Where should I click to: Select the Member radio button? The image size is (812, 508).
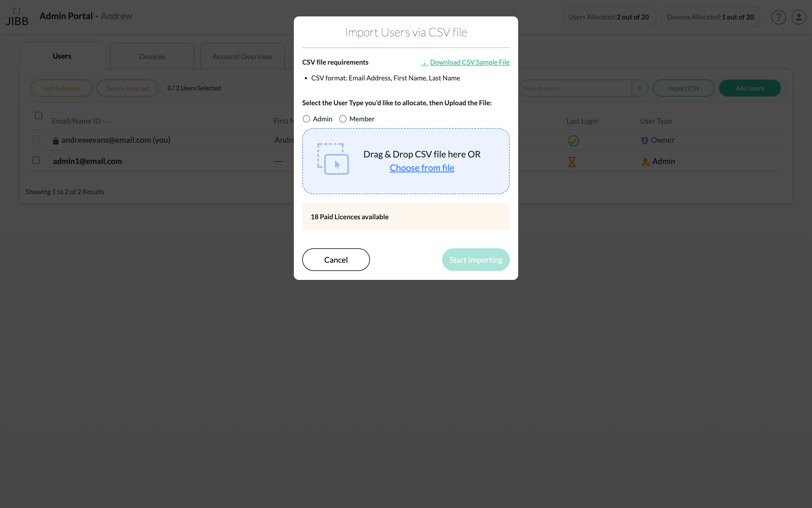[x=343, y=119]
